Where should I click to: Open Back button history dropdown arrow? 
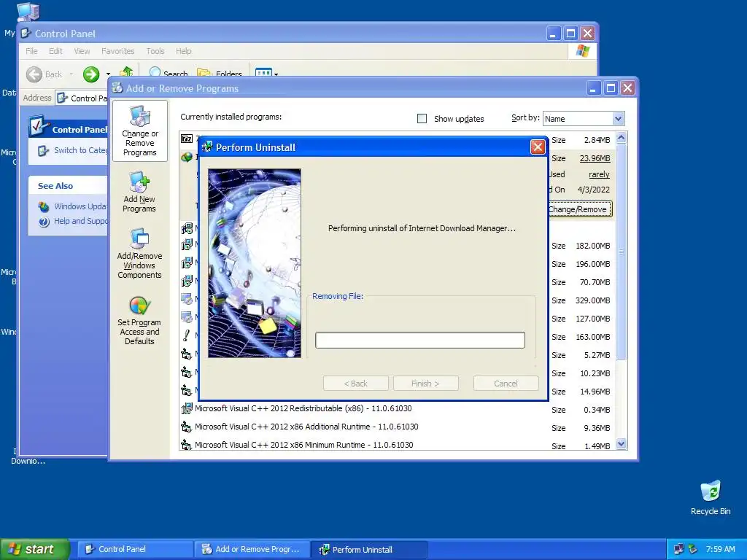(71, 74)
